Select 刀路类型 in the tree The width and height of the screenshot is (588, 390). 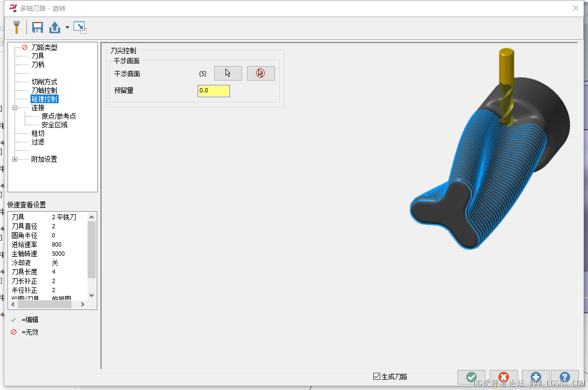pyautogui.click(x=44, y=47)
